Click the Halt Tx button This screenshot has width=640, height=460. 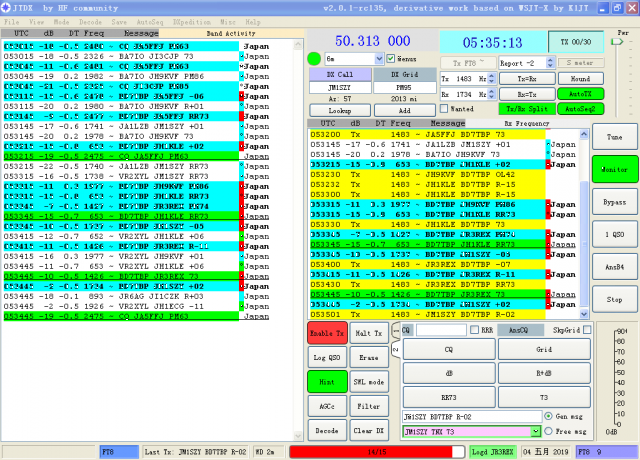(369, 333)
